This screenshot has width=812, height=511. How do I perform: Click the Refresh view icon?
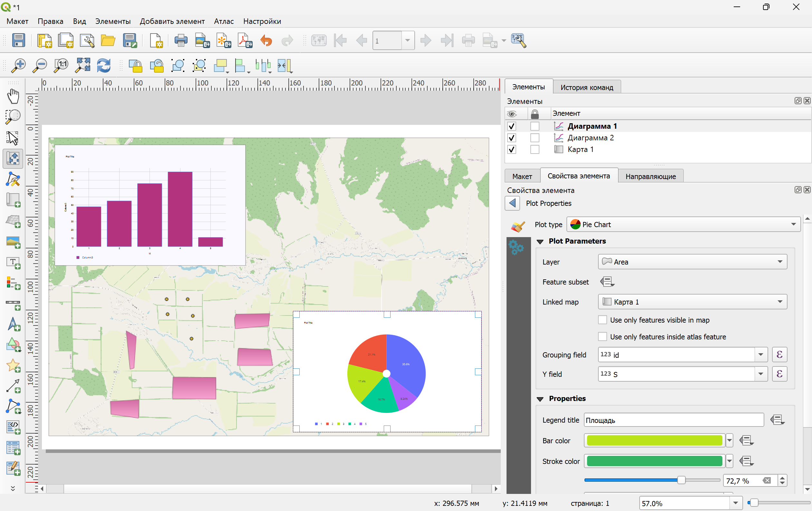click(103, 65)
